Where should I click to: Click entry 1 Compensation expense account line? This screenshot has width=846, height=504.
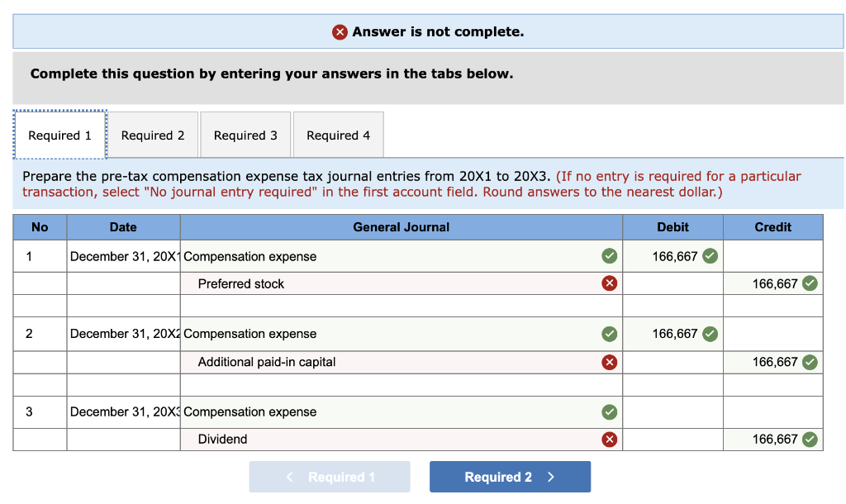[x=330, y=256]
